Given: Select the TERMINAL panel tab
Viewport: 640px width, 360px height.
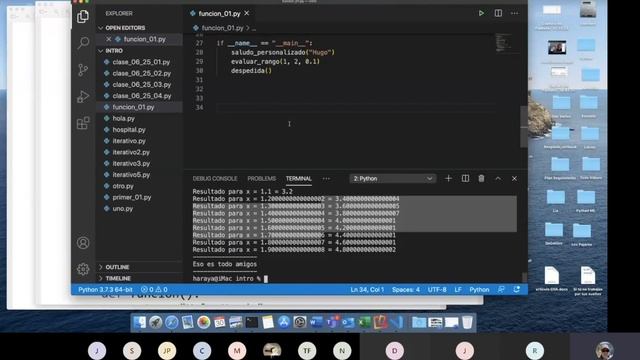Looking at the screenshot, I should (x=298, y=178).
